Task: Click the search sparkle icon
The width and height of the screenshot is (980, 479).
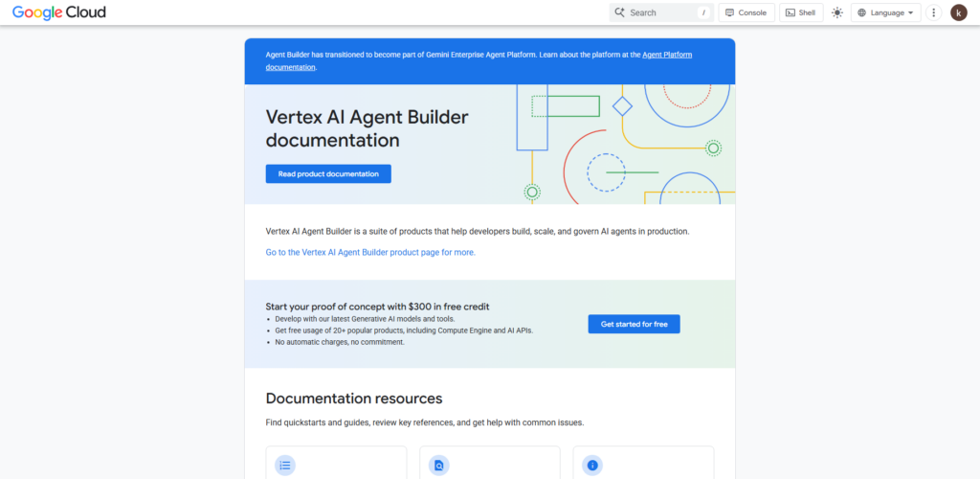Action: coord(619,12)
